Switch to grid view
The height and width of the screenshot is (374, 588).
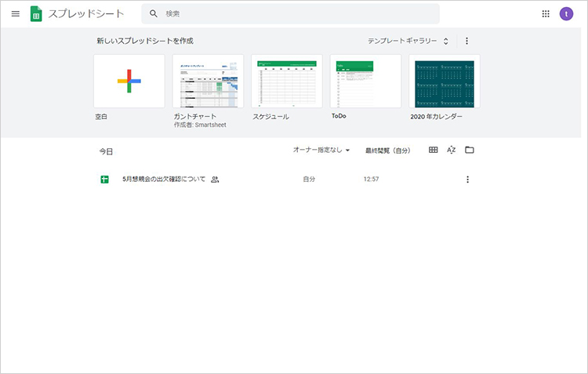(x=433, y=150)
